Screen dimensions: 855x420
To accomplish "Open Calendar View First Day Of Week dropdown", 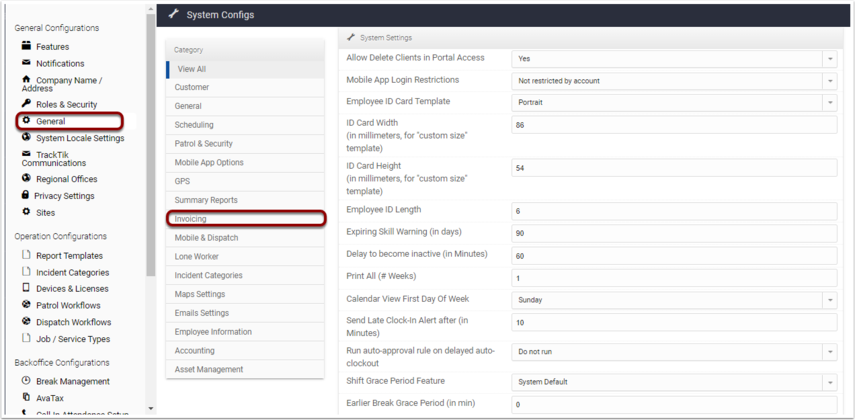I will click(674, 300).
